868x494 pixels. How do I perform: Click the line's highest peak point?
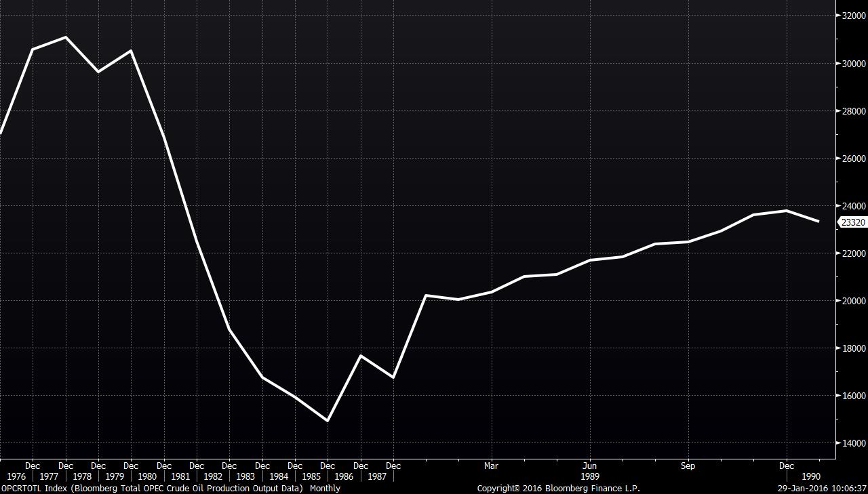point(65,37)
